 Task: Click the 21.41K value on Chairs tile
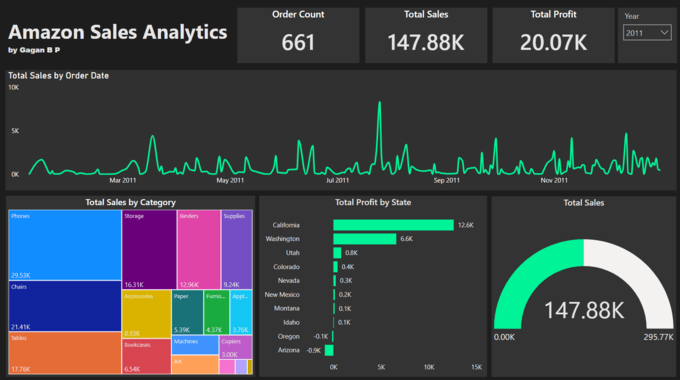pyautogui.click(x=20, y=327)
